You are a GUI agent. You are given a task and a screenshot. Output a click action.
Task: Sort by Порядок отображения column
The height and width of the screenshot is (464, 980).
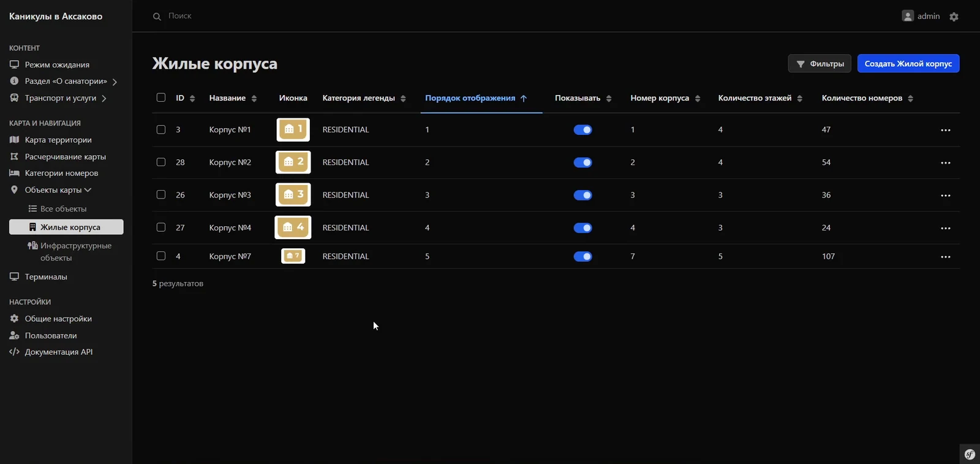(x=476, y=98)
